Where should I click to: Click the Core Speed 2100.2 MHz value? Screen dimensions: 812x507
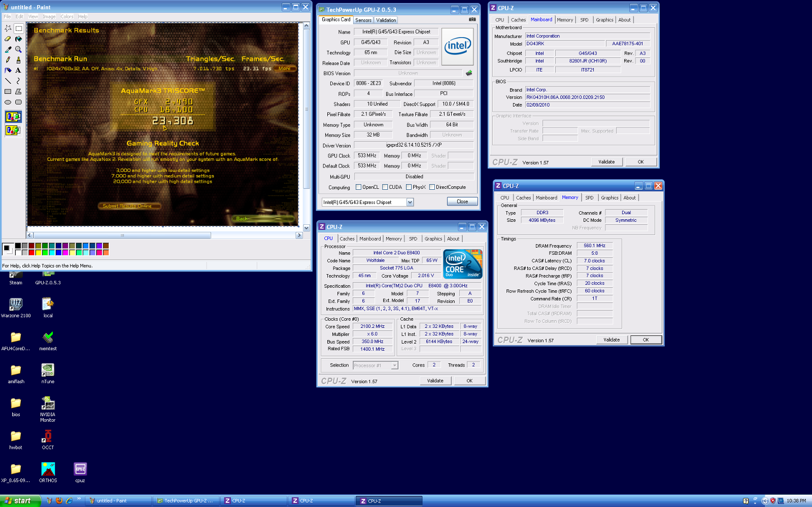pos(373,327)
